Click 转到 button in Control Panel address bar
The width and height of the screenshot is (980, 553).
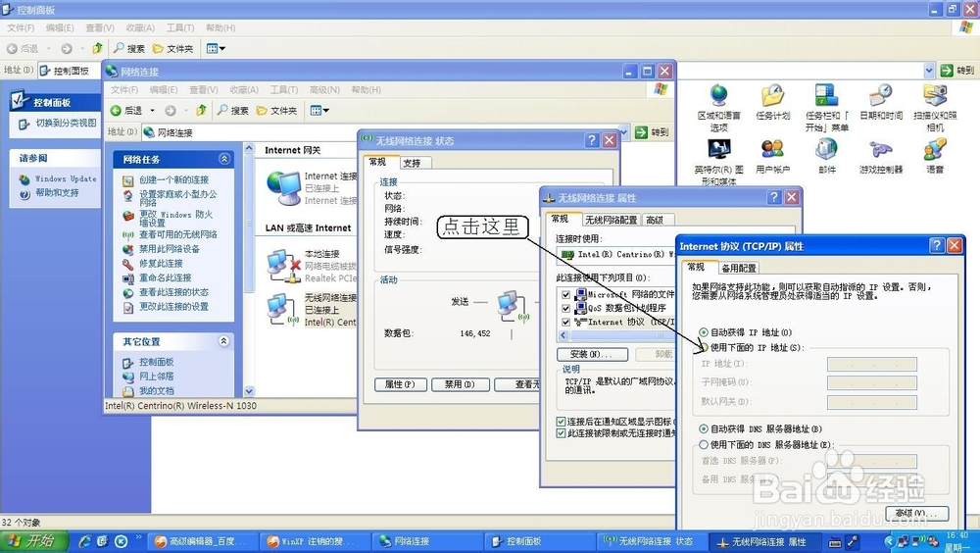pyautogui.click(x=957, y=71)
